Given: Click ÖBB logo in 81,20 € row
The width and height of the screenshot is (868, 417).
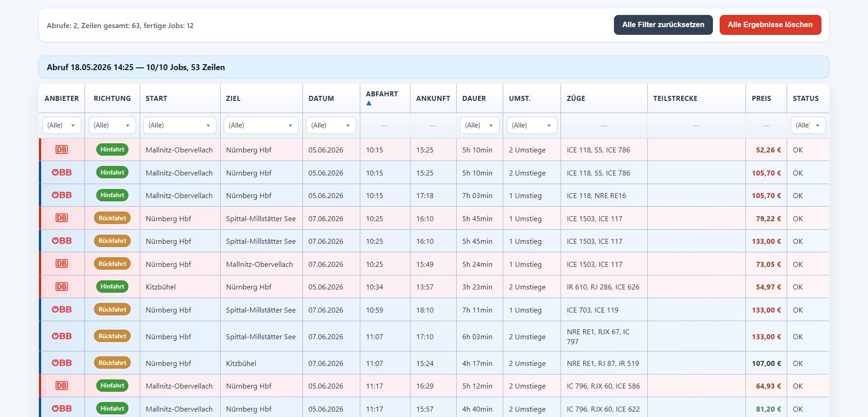Looking at the screenshot, I should point(61,408).
